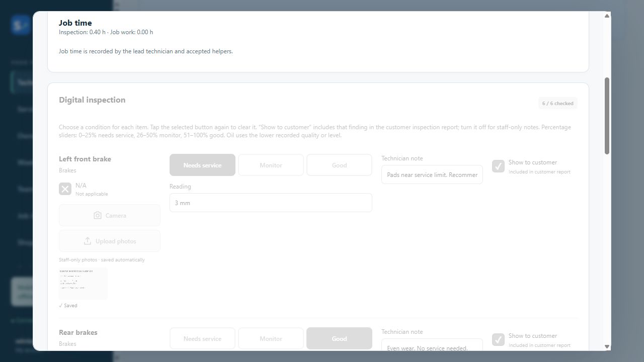
Task: Click the scrollbar up arrow
Action: [607, 16]
